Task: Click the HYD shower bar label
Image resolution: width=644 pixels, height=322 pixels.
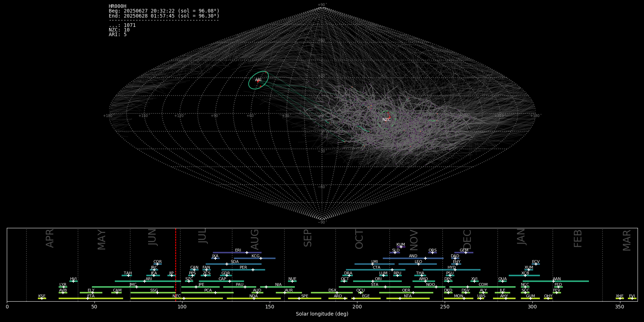Action: (452, 267)
